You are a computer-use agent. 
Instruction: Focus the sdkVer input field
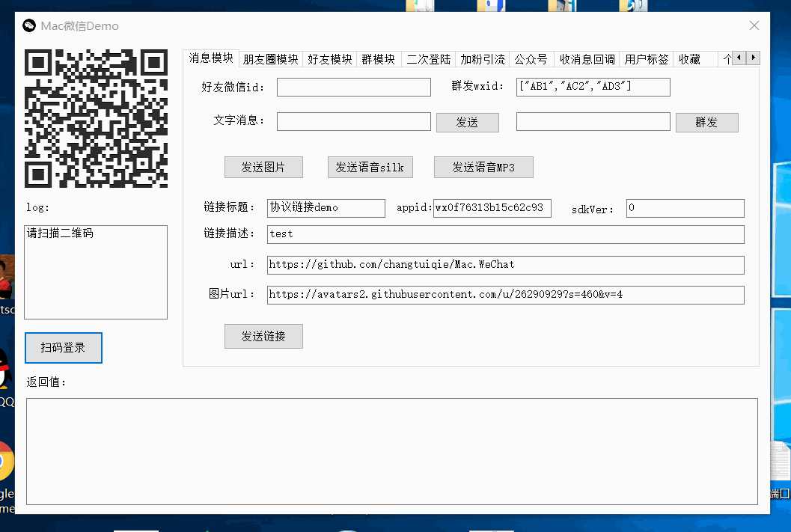point(685,208)
